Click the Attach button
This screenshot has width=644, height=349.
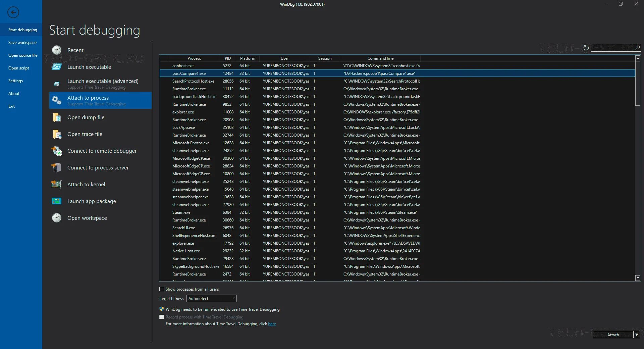click(613, 335)
